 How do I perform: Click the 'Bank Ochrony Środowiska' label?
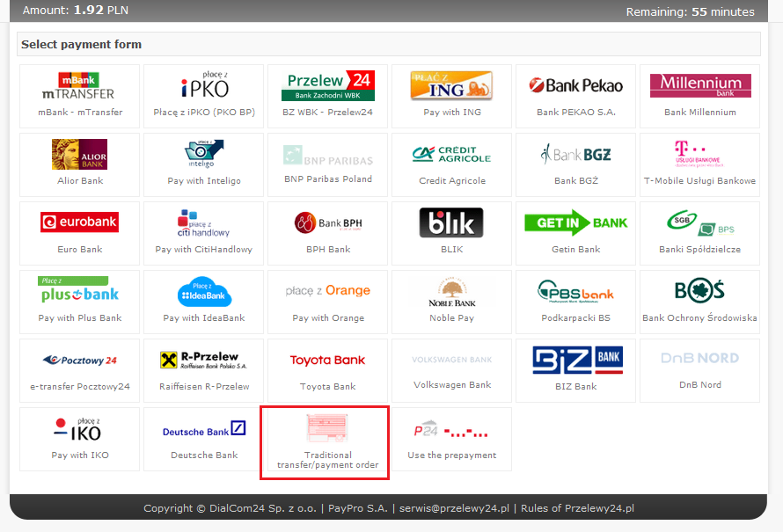point(699,318)
